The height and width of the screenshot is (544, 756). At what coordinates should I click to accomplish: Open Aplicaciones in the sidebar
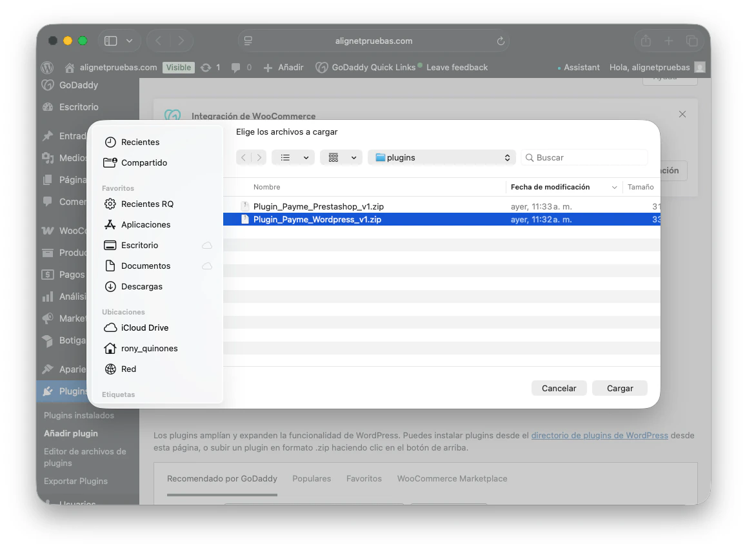point(137,224)
